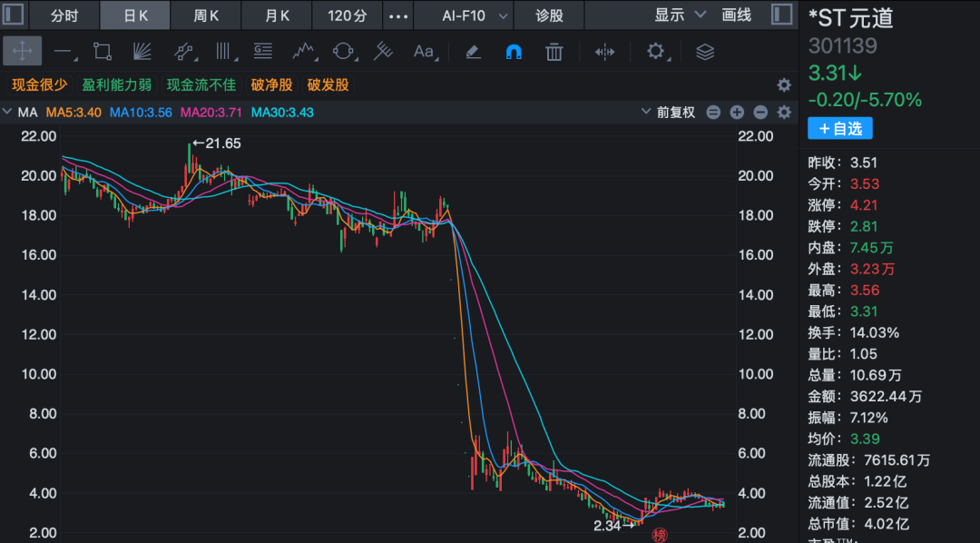Select the wave pattern drawing tool

pyautogui.click(x=304, y=51)
